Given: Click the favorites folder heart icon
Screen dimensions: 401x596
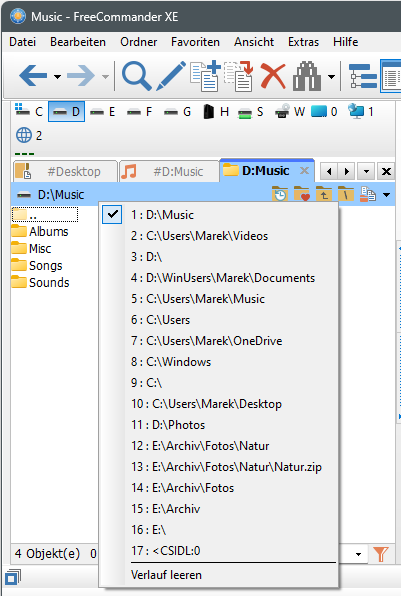Looking at the screenshot, I should [x=302, y=194].
